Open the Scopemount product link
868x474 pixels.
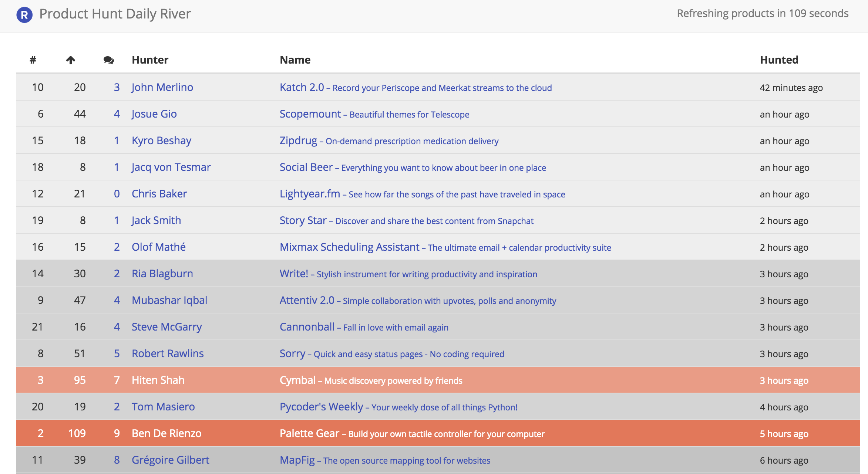(x=310, y=114)
